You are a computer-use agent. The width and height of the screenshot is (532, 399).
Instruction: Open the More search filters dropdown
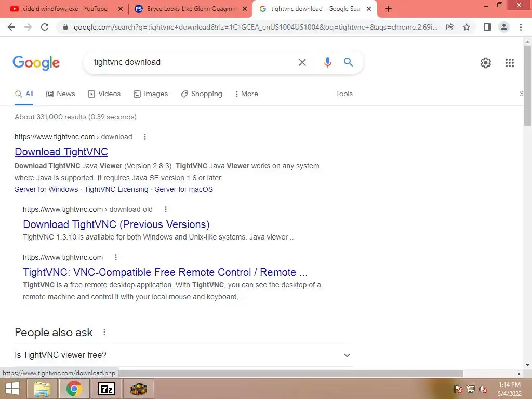click(247, 94)
